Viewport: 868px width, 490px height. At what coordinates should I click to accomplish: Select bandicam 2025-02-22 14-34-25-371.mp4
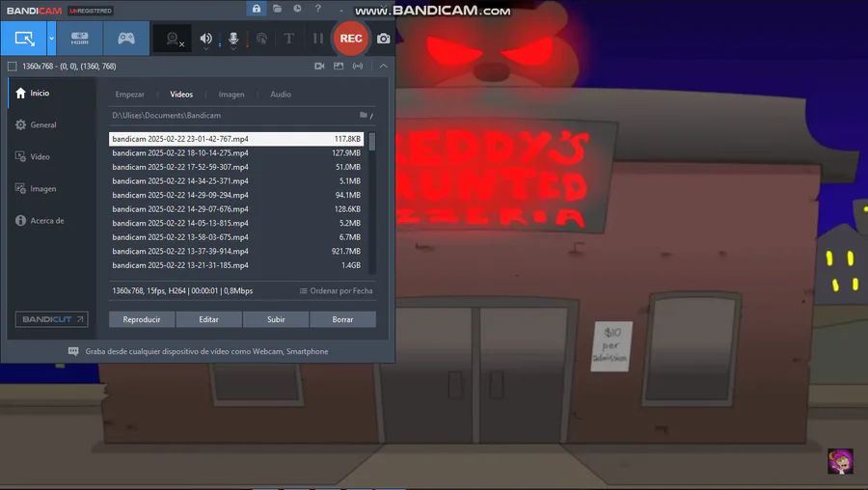(236, 181)
